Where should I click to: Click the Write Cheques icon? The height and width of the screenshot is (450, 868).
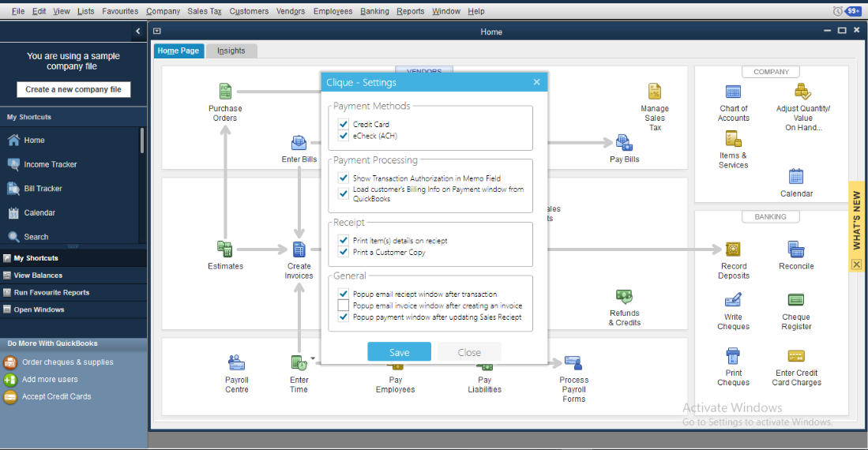pyautogui.click(x=733, y=300)
